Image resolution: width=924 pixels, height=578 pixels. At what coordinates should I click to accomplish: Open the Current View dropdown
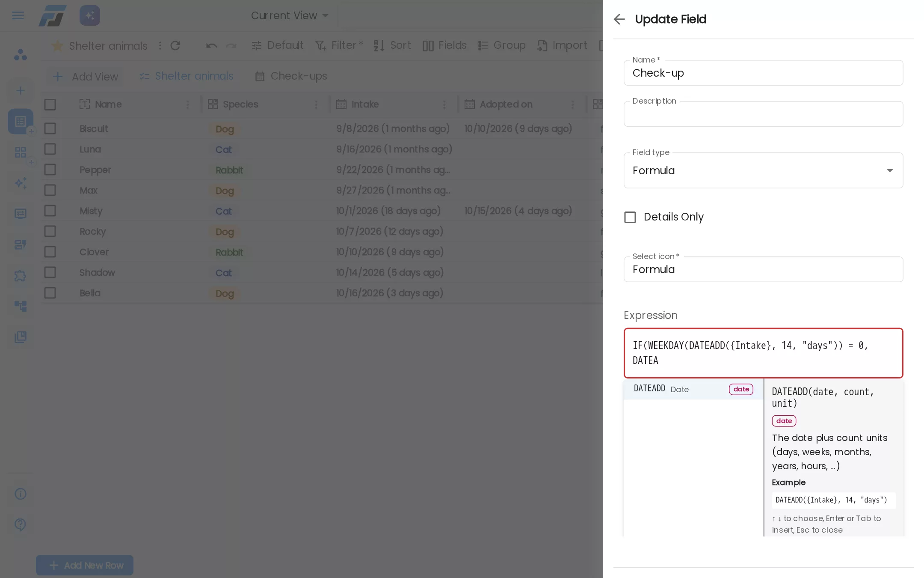290,15
